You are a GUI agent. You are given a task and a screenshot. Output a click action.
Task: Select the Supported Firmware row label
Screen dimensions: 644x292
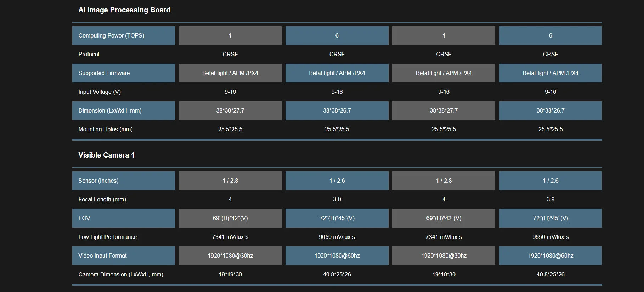[x=104, y=73]
